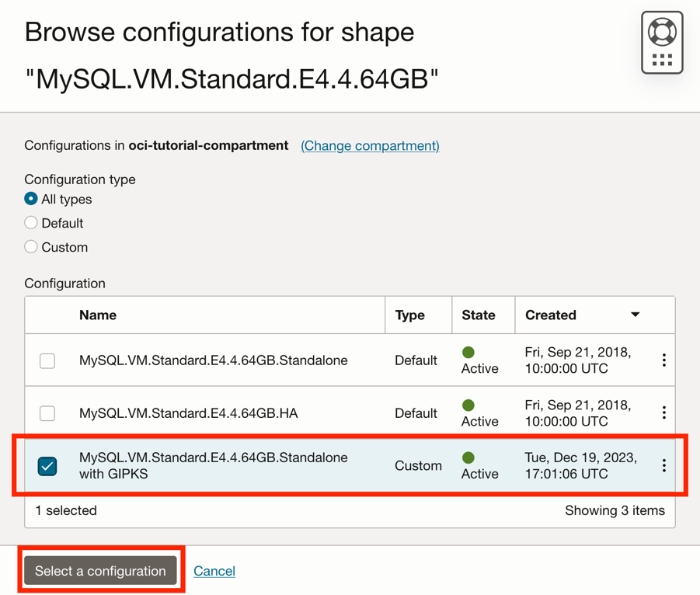Open the Change compartment link
700x595 pixels.
[x=370, y=145]
